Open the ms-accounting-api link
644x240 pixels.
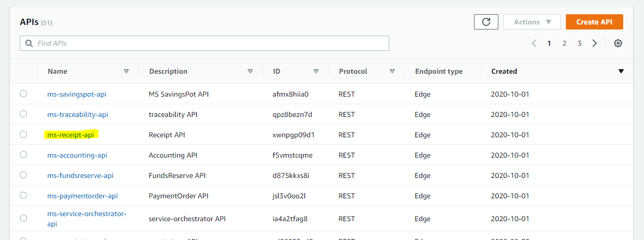point(77,155)
